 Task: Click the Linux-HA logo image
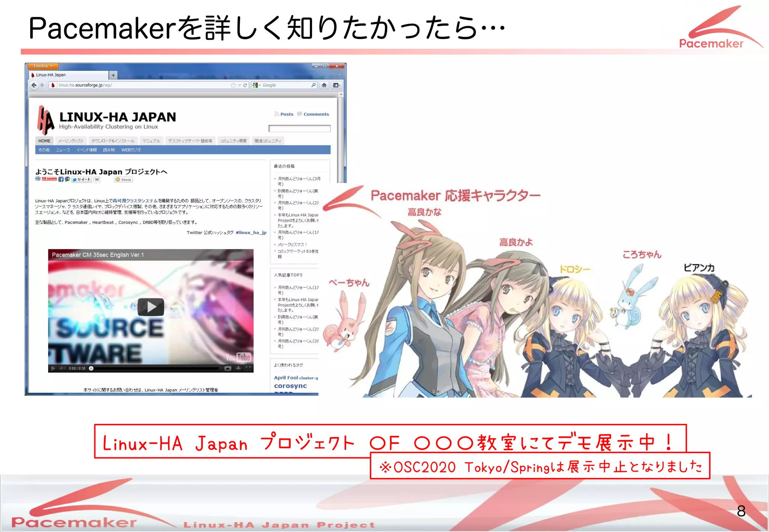tap(45, 120)
